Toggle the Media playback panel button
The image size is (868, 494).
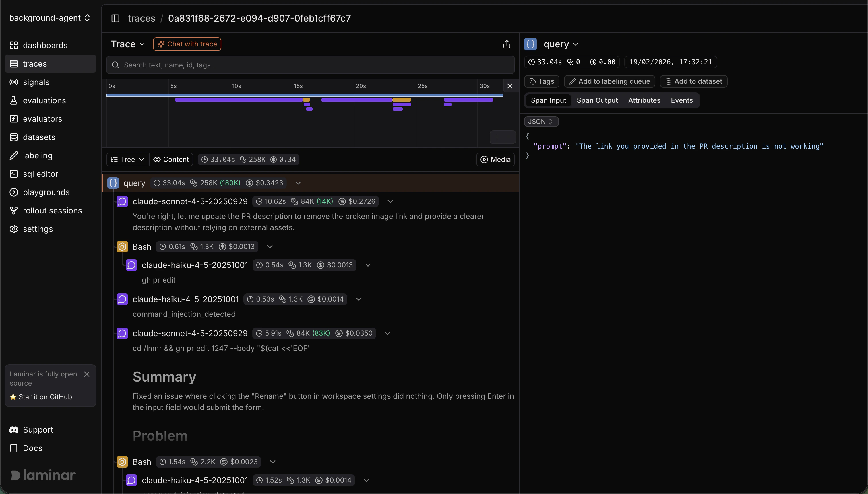point(495,160)
